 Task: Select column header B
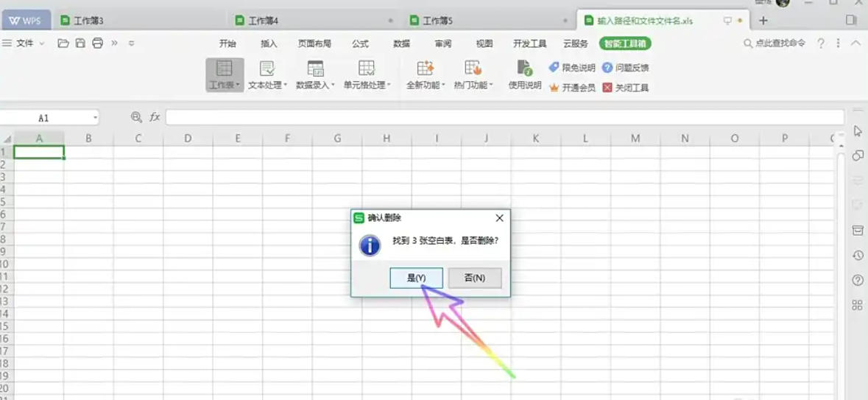88,138
